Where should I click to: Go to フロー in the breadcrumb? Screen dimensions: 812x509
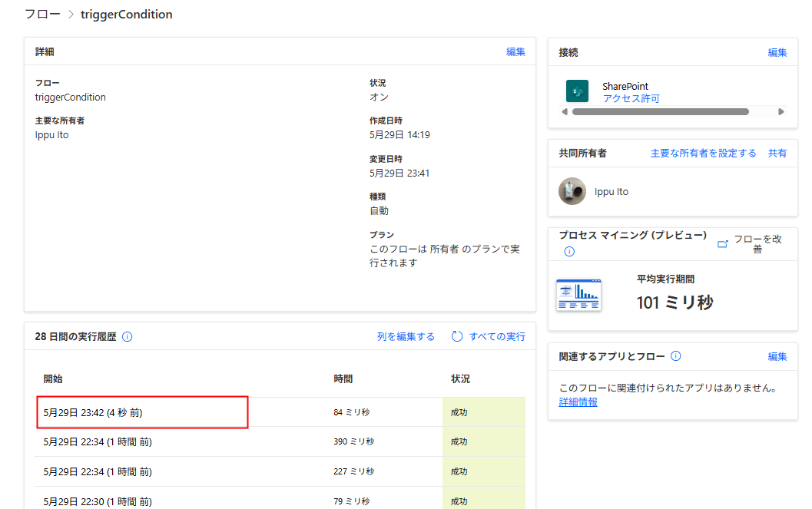click(x=41, y=15)
